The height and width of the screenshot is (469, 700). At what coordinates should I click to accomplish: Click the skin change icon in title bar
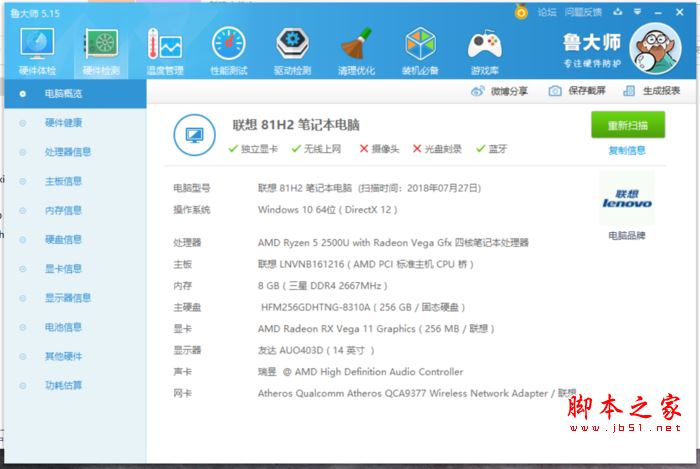pos(618,12)
